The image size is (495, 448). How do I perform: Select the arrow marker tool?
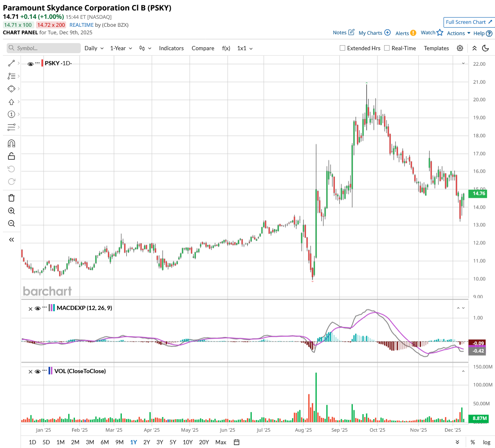pos(11,102)
